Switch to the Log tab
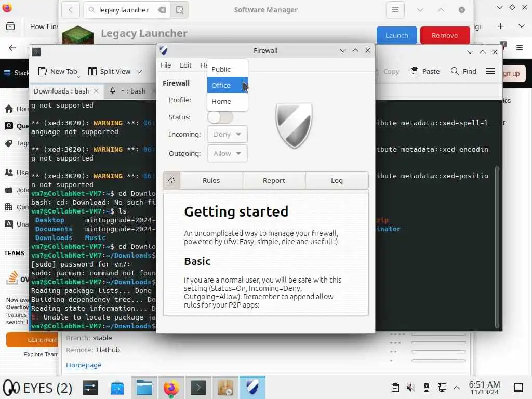532x399 pixels. tap(337, 180)
